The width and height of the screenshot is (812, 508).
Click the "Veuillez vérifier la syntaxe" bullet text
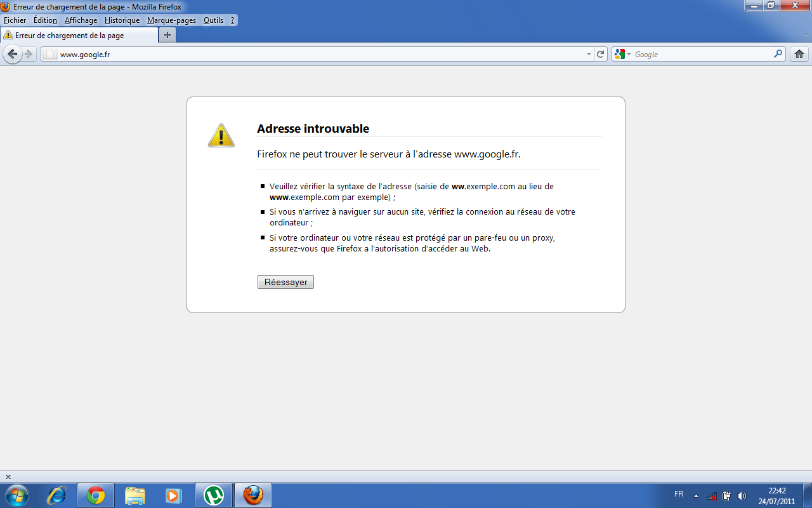[x=412, y=192]
